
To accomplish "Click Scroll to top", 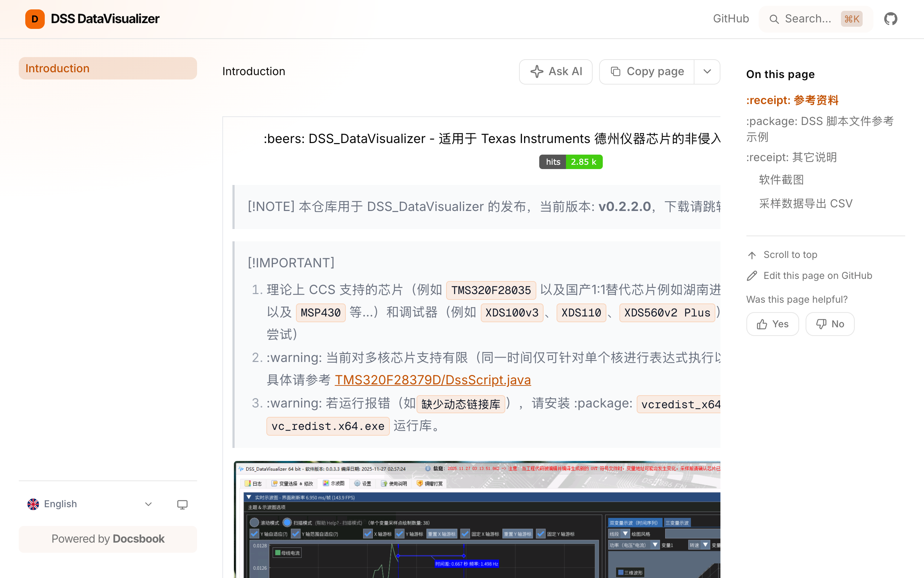I will tap(782, 255).
